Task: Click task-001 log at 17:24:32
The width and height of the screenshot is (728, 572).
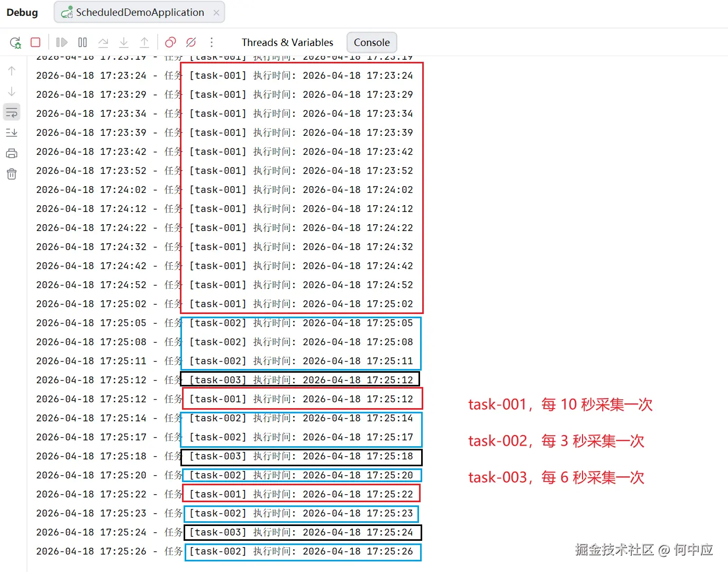Action: point(224,247)
